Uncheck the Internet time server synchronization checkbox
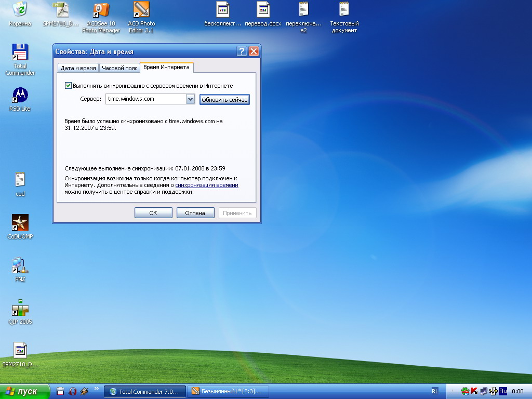 pyautogui.click(x=68, y=86)
